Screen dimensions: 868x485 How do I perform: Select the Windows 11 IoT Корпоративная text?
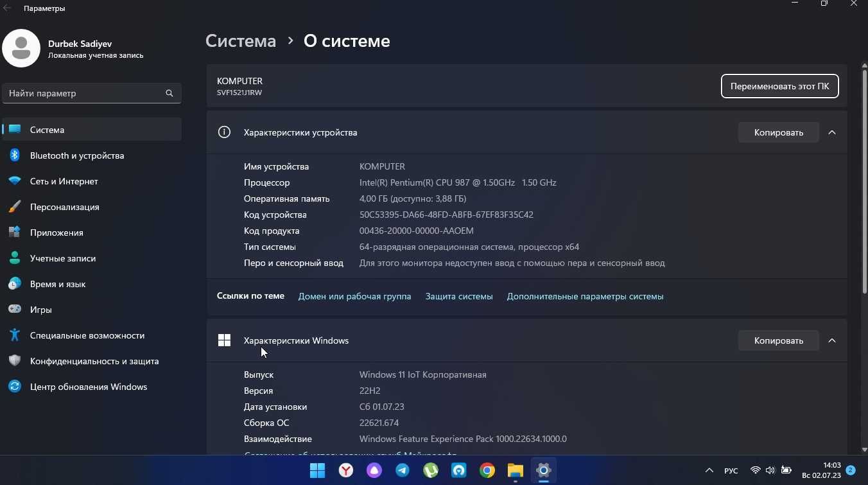click(423, 375)
